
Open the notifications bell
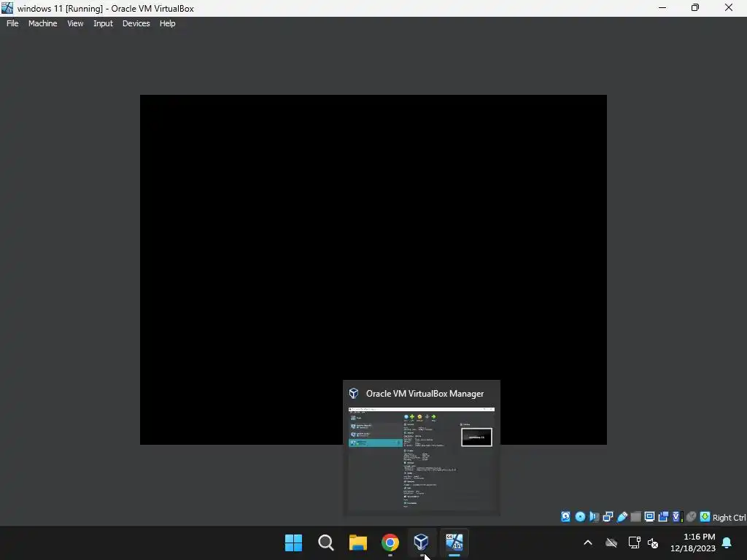click(x=727, y=542)
